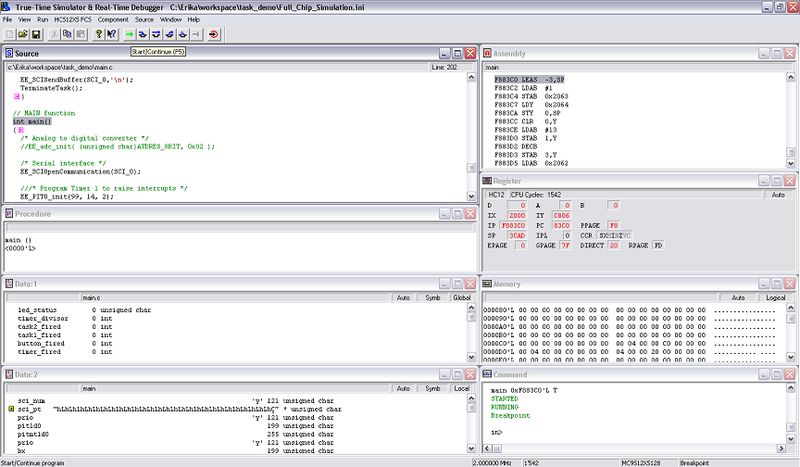Select highlighted LEAS -3,SP assembly line

[x=529, y=80]
